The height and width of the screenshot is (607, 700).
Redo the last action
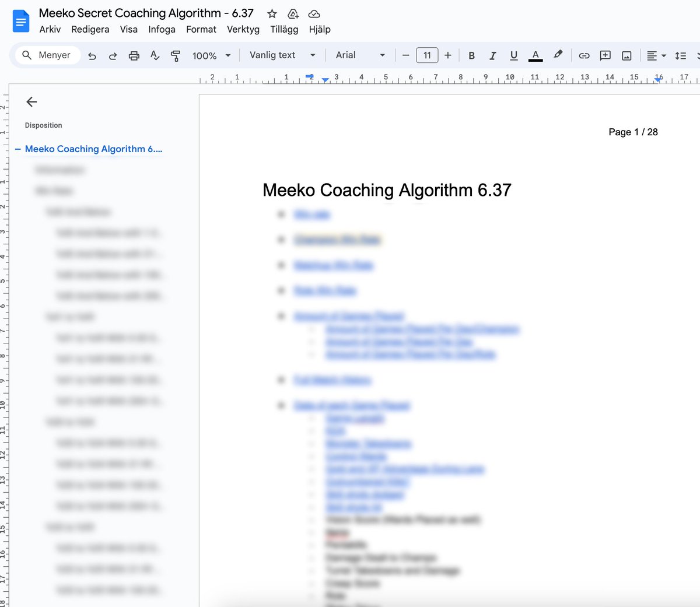[x=113, y=56]
